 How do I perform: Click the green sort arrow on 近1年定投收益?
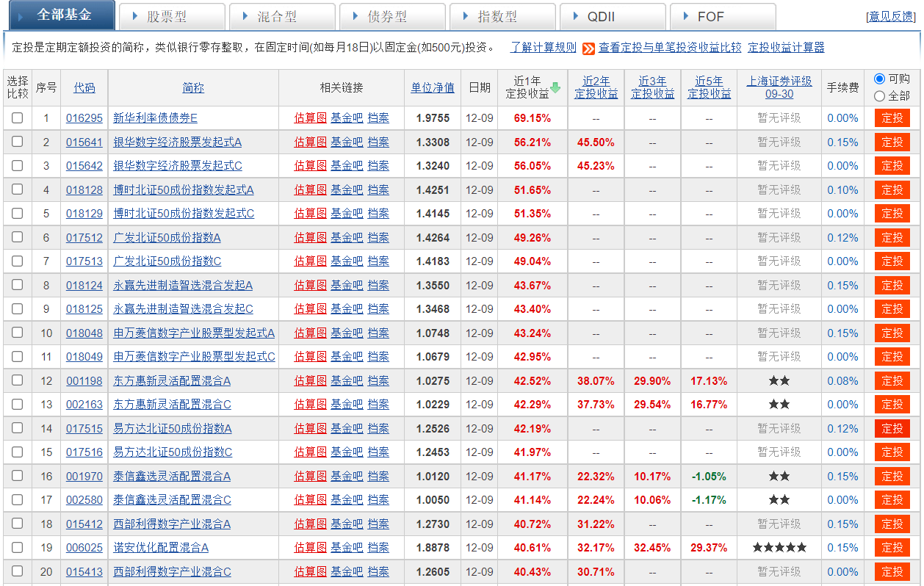point(555,88)
